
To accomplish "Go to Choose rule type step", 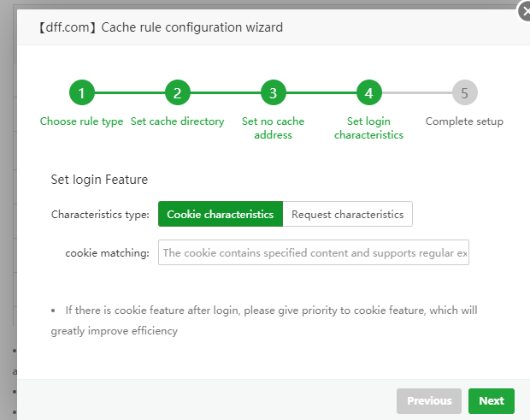I will click(x=81, y=121).
